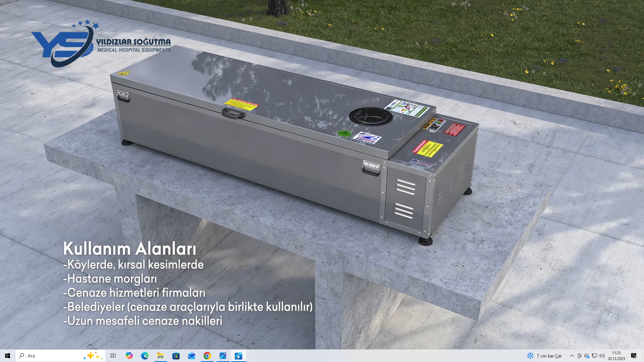Expand hidden system tray icons
Image resolution: width=644 pixels, height=362 pixels.
pos(572,356)
